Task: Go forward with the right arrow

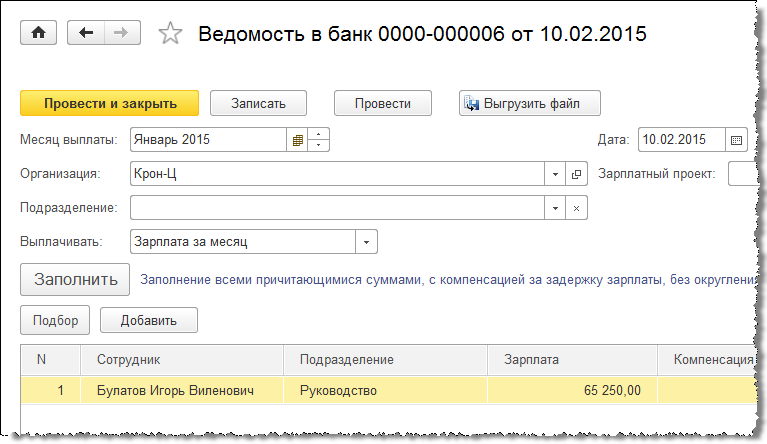Action: point(122,33)
